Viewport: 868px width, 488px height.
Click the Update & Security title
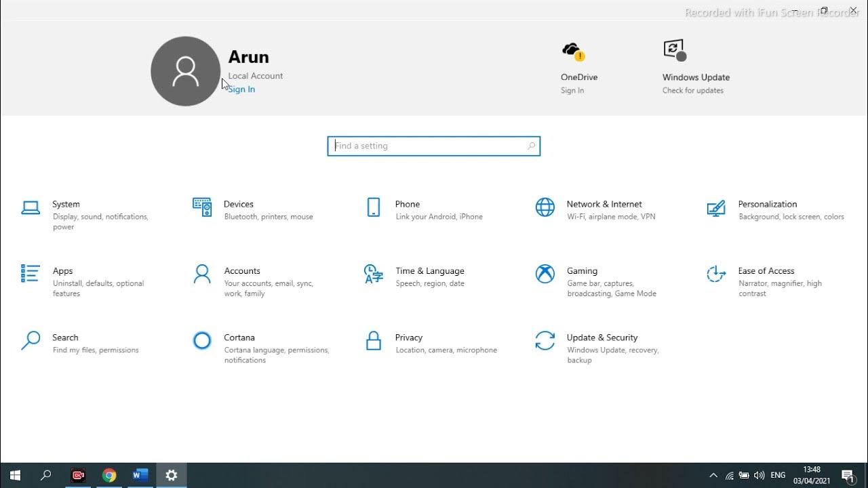[x=602, y=337]
